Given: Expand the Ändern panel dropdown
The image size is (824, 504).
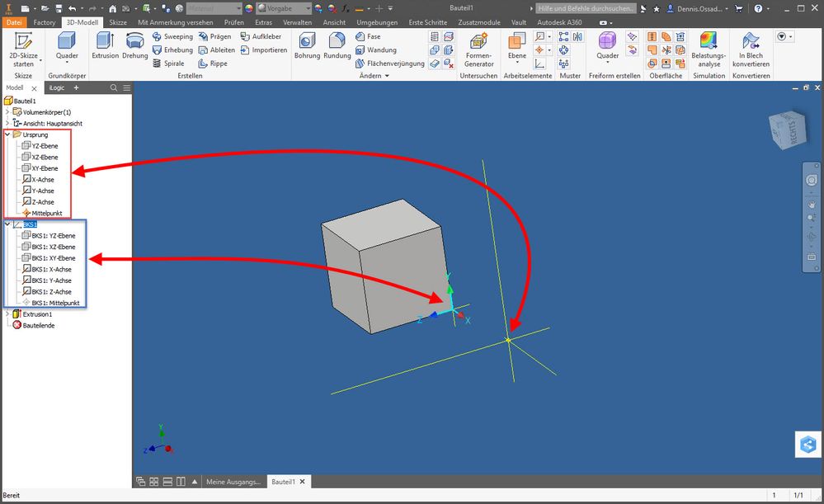Looking at the screenshot, I should pos(374,76).
